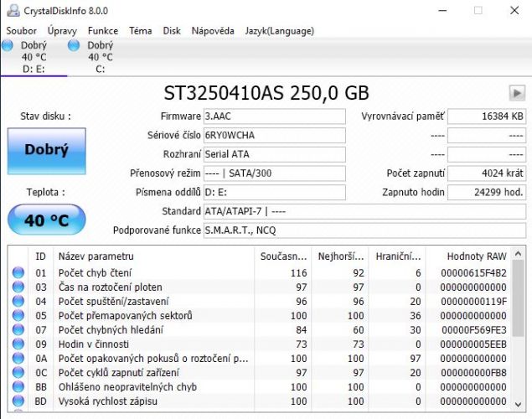The height and width of the screenshot is (419, 532).
Task: Open the Jazyk(Language) menu
Action: pos(280,31)
